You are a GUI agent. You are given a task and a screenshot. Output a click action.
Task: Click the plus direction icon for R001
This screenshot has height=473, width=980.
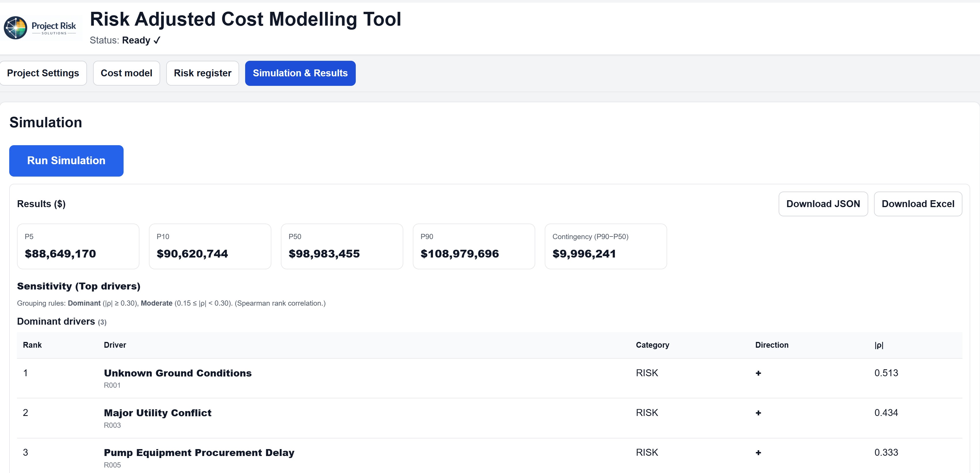758,373
